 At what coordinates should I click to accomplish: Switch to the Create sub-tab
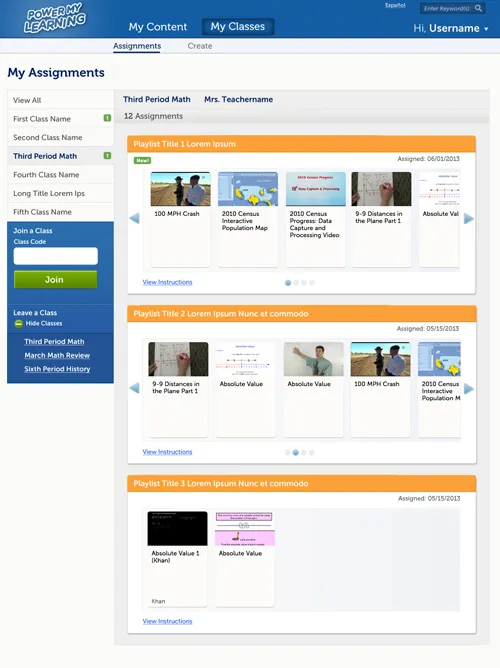click(x=200, y=46)
